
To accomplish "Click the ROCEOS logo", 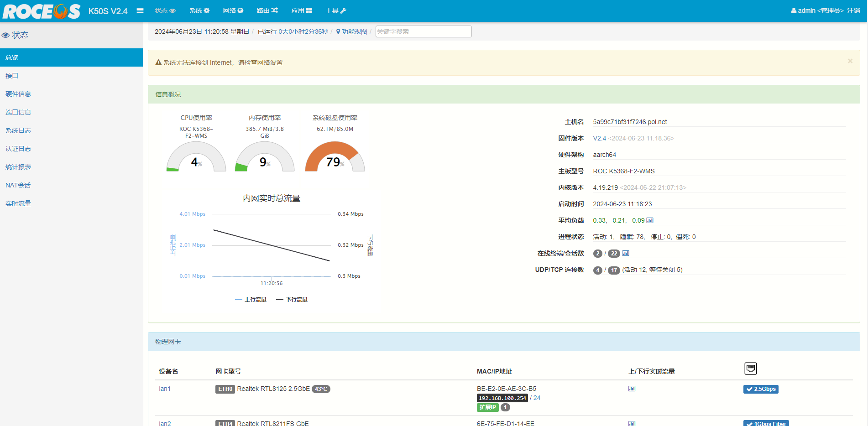I will pos(42,11).
